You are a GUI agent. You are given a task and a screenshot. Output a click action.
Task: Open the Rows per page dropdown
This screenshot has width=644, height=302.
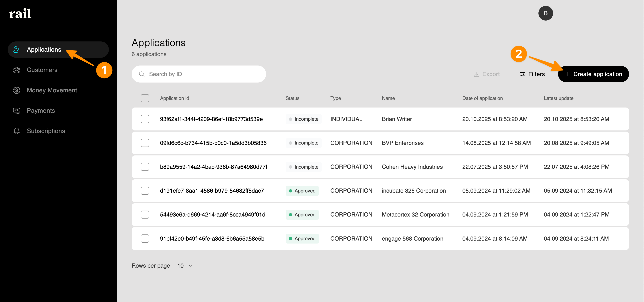184,266
